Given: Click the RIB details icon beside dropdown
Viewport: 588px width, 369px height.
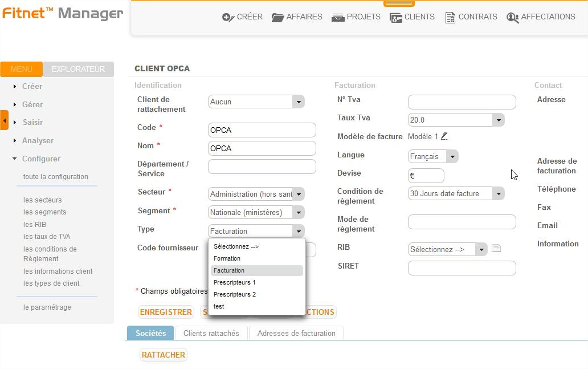Looking at the screenshot, I should 496,248.
